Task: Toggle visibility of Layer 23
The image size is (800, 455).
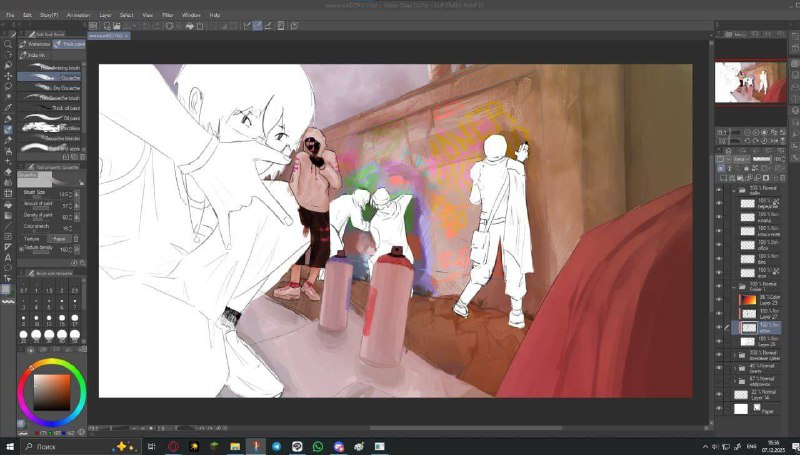Action: pyautogui.click(x=719, y=300)
